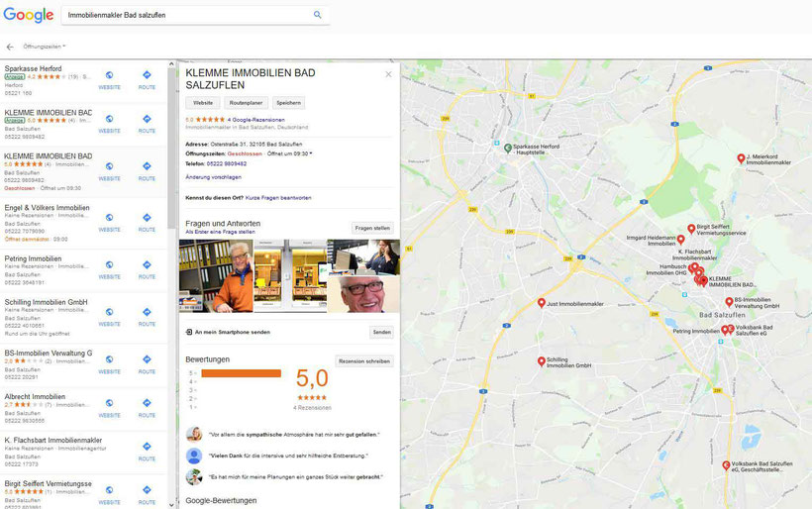This screenshot has width=812, height=509.
Task: Select Petring Immobilien listing title
Action: pyautogui.click(x=33, y=258)
